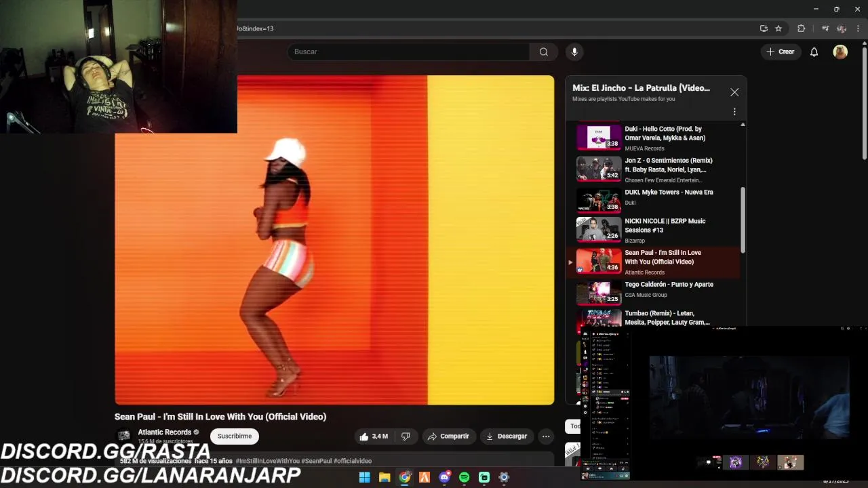Open the orange app icon in taskbar
Image resolution: width=868 pixels, height=488 pixels.
[x=425, y=477]
